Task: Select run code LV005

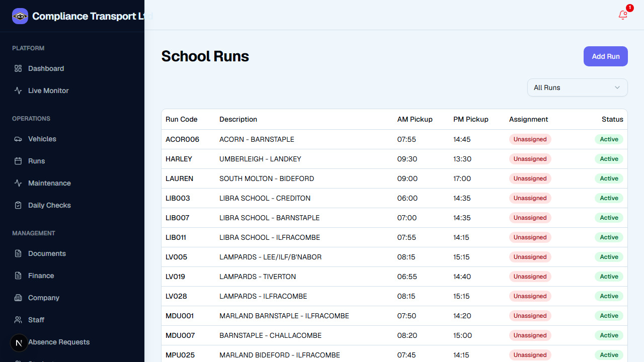Action: point(177,257)
